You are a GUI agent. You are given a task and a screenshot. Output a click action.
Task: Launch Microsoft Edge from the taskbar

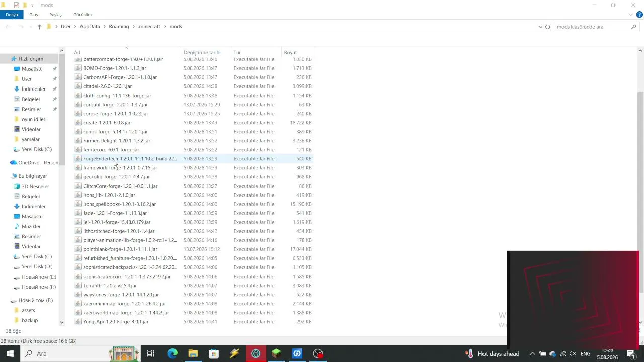(172, 354)
